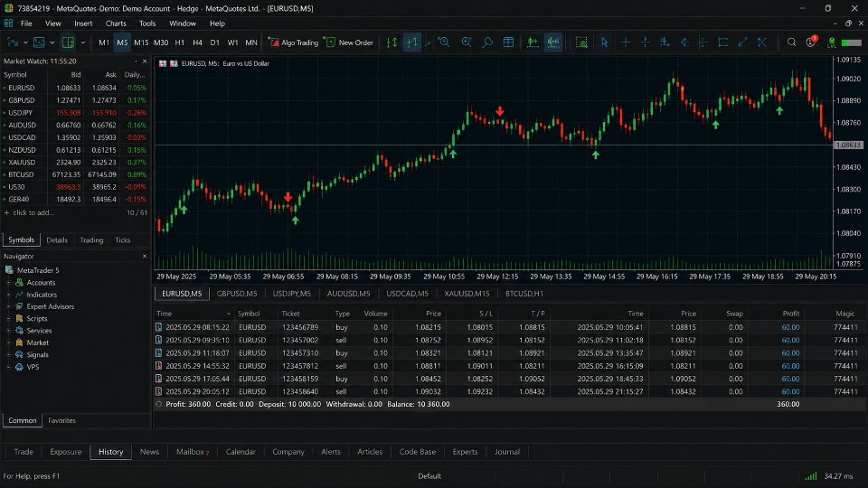Toggle chart Auto Scroll
The image size is (868, 488).
pos(533,42)
